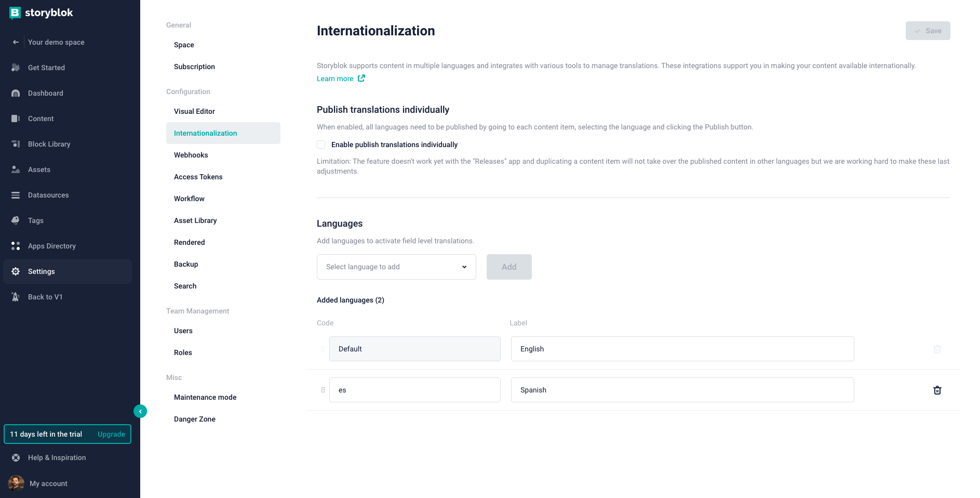Click the Back to V1 icon
The image size is (980, 498).
pyautogui.click(x=16, y=297)
